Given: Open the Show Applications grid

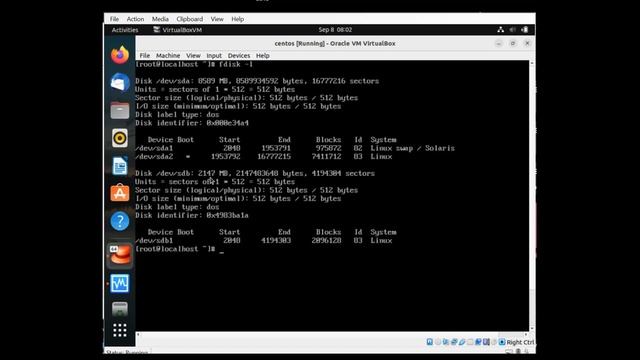Looking at the screenshot, I should point(120,330).
